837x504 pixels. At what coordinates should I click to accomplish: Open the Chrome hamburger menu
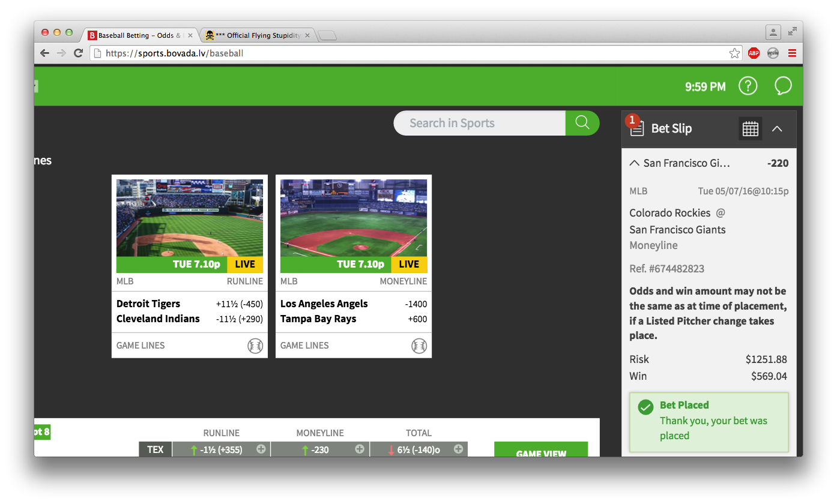[x=792, y=53]
